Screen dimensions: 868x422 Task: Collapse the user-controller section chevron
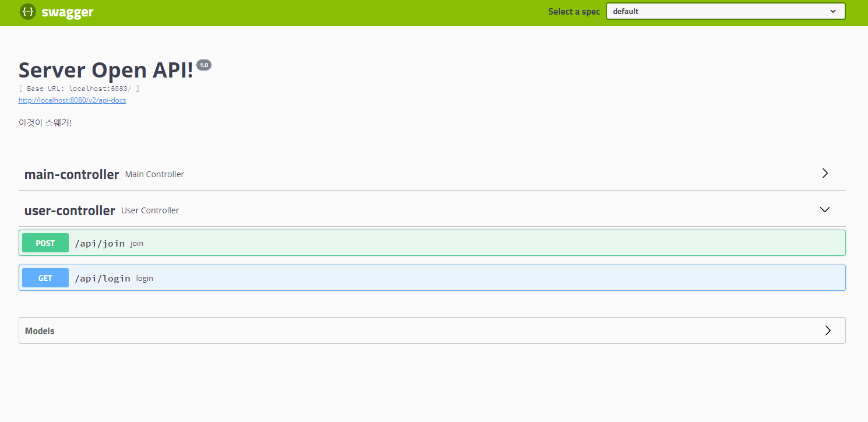[x=825, y=209]
